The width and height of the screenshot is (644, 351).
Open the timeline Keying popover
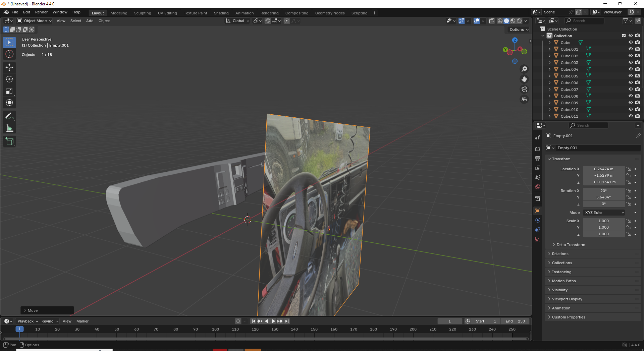pos(50,321)
